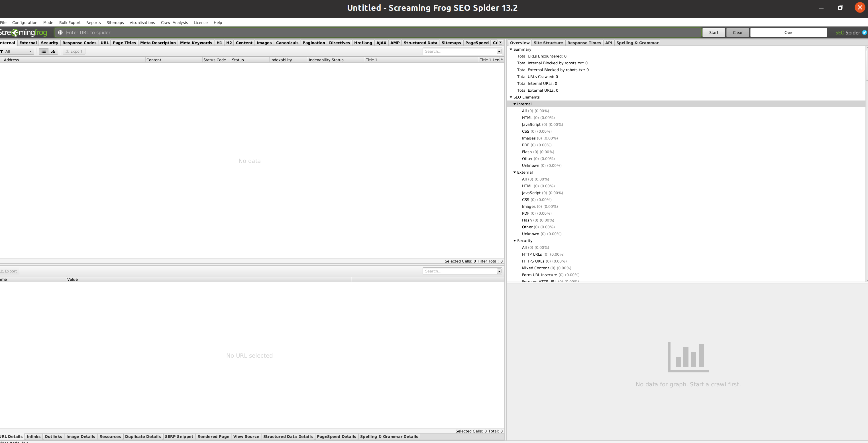868x443 pixels.
Task: Open the Site Structure tab
Action: 548,43
